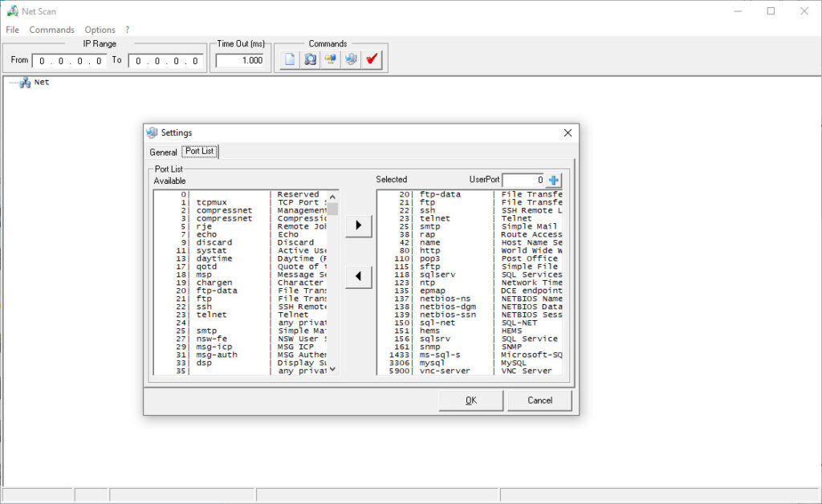Click the red checkmark command icon
The width and height of the screenshot is (822, 504).
click(372, 59)
